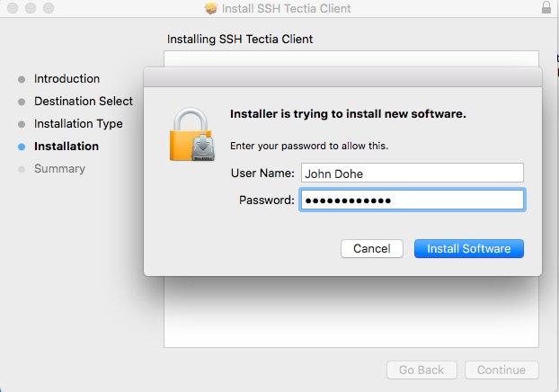Click the User Name label
559x392 pixels.
coord(262,174)
